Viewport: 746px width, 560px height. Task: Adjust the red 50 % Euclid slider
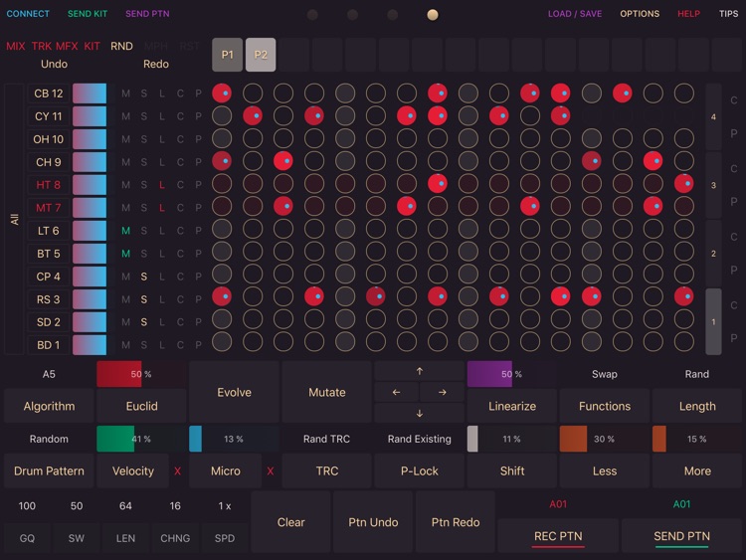coord(142,374)
